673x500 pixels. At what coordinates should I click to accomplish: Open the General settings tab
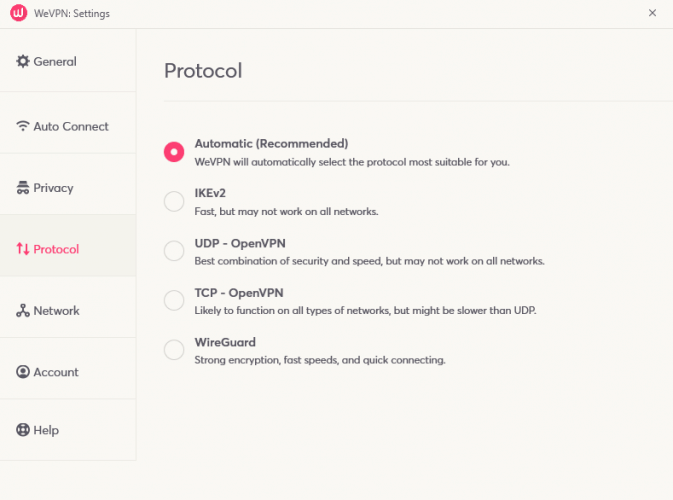coord(55,62)
